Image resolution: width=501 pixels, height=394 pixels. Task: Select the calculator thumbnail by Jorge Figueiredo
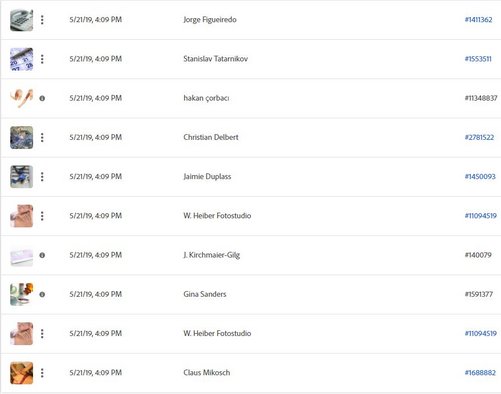click(22, 20)
